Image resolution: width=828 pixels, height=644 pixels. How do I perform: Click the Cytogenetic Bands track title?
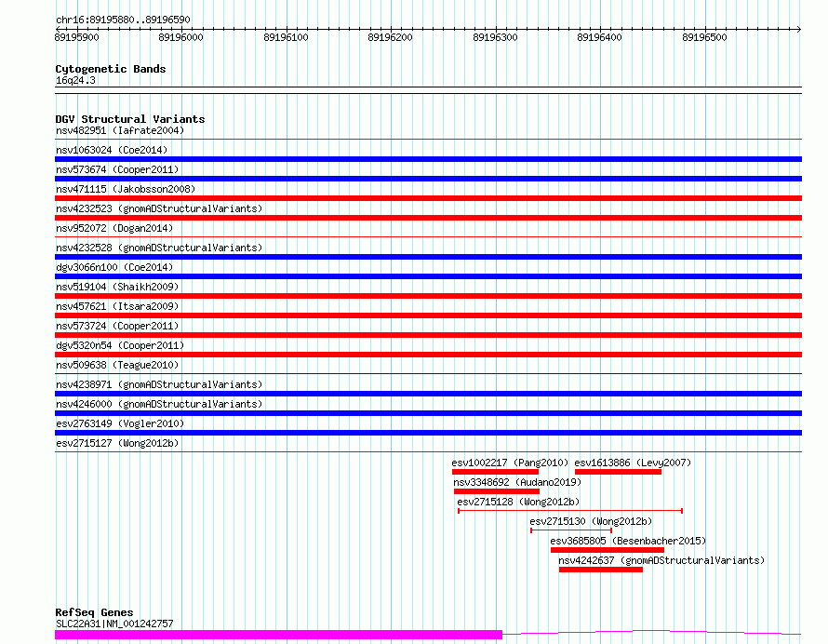pyautogui.click(x=111, y=69)
